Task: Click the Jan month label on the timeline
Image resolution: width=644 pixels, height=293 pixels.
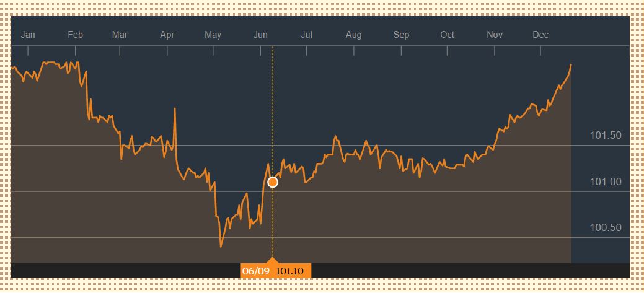Action: [x=28, y=35]
